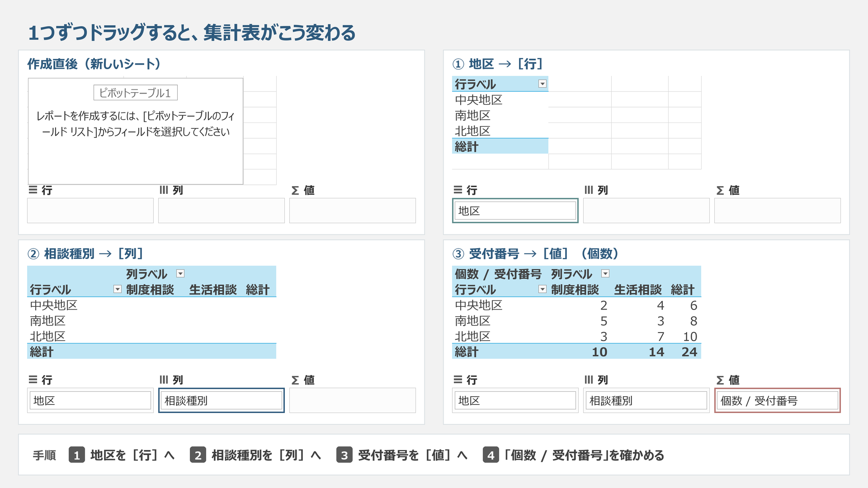Image resolution: width=868 pixels, height=488 pixels.
Task: Click the empty 列 drop zone in the 作成直後 panel
Action: pyautogui.click(x=222, y=211)
